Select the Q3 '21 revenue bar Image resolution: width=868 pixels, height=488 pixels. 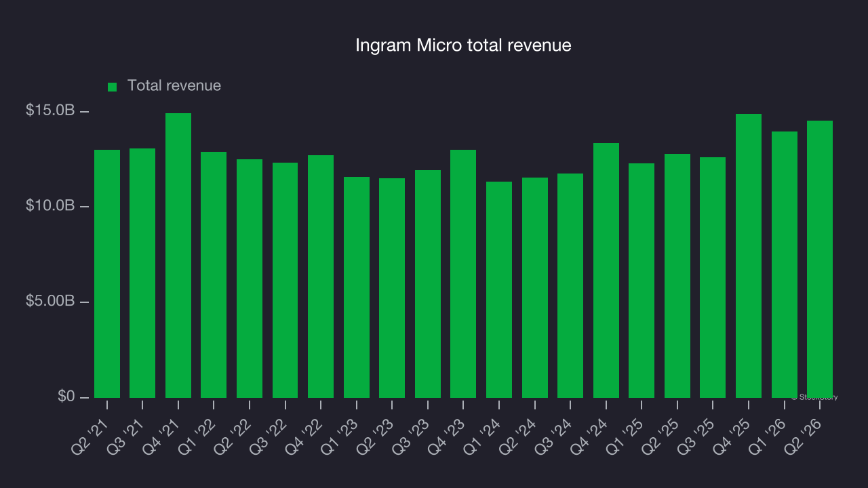[x=142, y=273]
